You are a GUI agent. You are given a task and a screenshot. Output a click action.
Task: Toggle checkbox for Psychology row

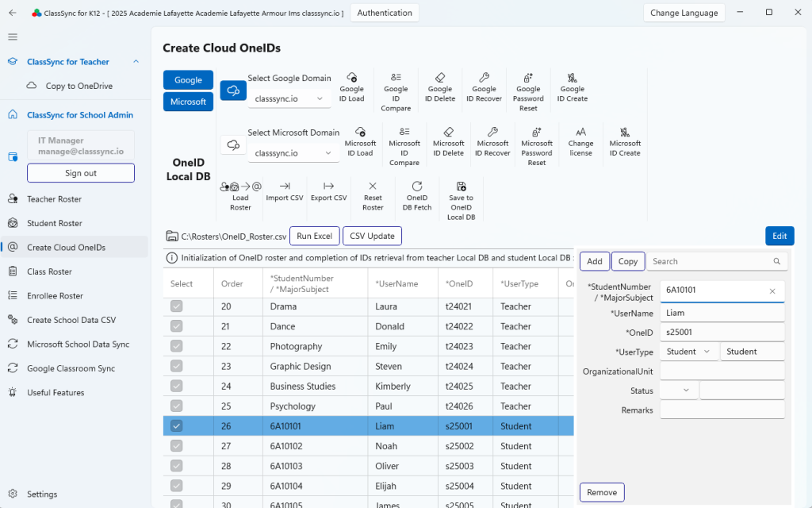pyautogui.click(x=177, y=406)
